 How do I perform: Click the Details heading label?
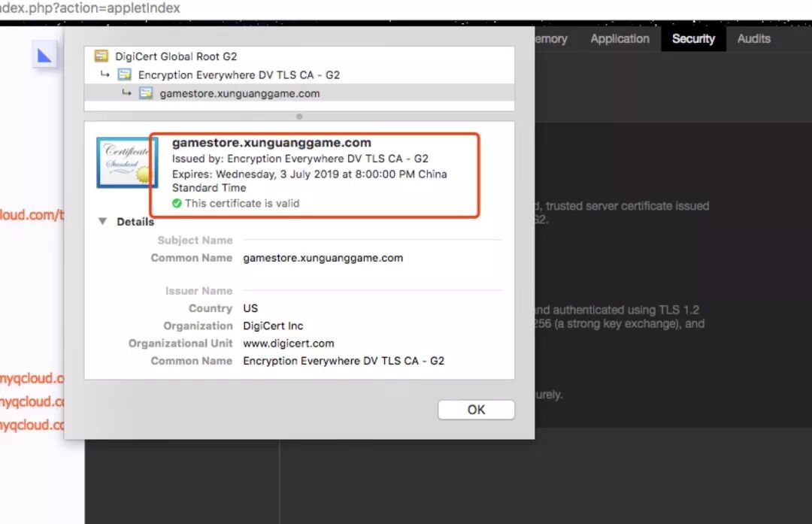pyautogui.click(x=135, y=222)
